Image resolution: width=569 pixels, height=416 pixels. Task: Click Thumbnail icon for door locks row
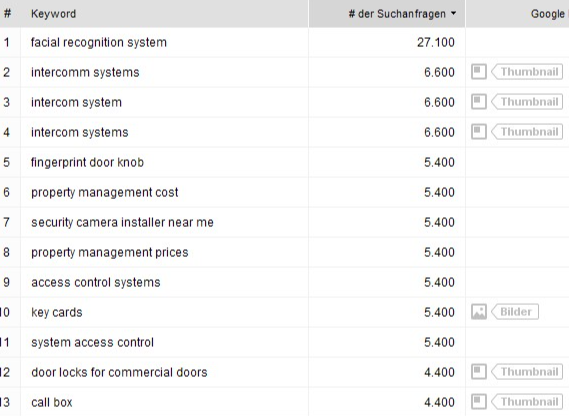tap(479, 372)
